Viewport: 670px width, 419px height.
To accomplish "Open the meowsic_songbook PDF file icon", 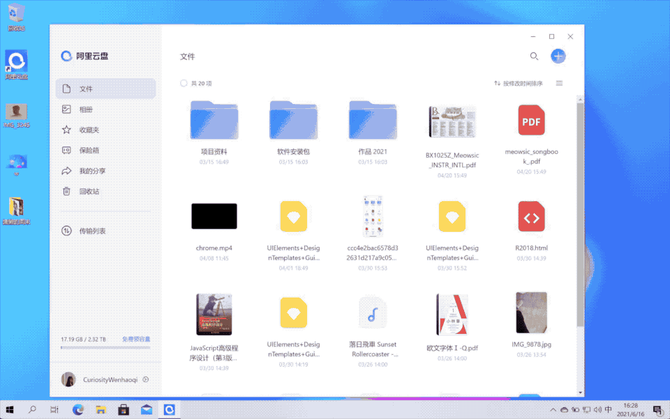I will pyautogui.click(x=531, y=121).
